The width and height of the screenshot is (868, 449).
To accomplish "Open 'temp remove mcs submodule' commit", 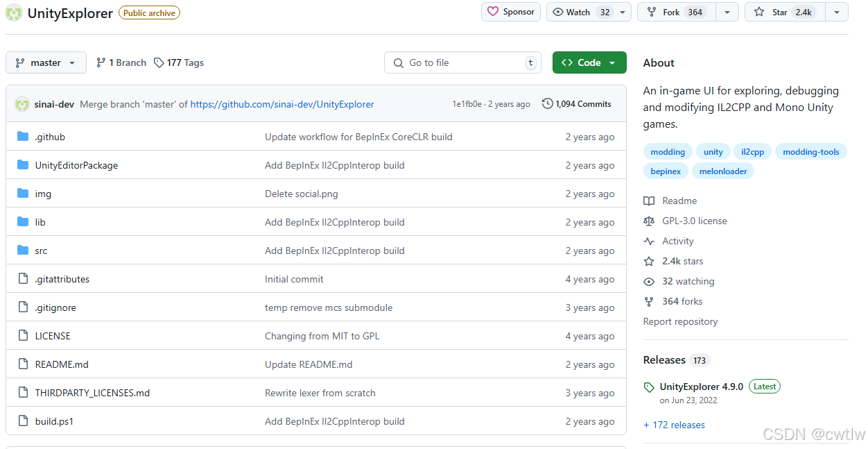I will point(329,307).
